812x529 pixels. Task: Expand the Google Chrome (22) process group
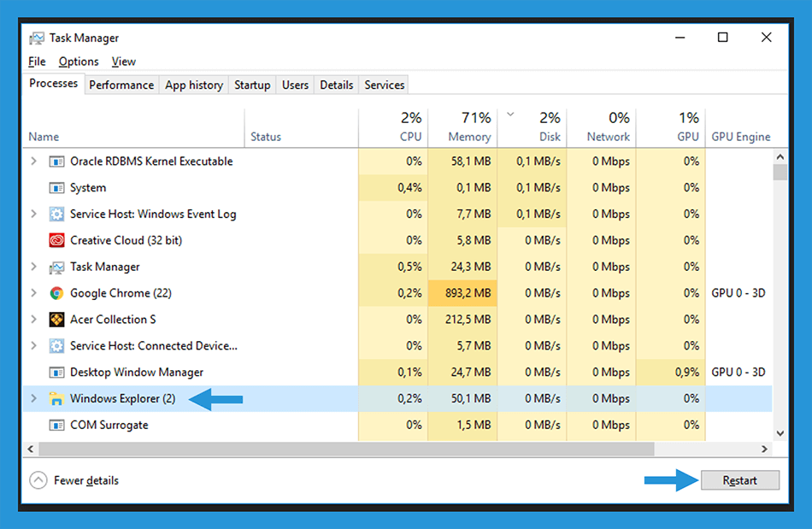33,293
